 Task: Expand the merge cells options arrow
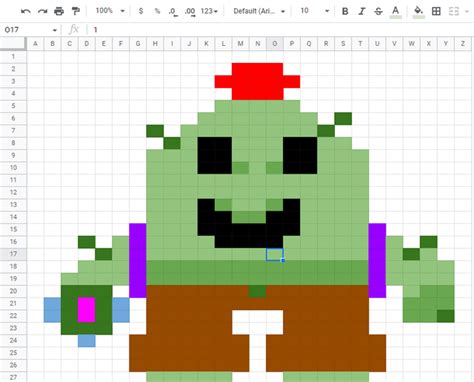click(466, 12)
